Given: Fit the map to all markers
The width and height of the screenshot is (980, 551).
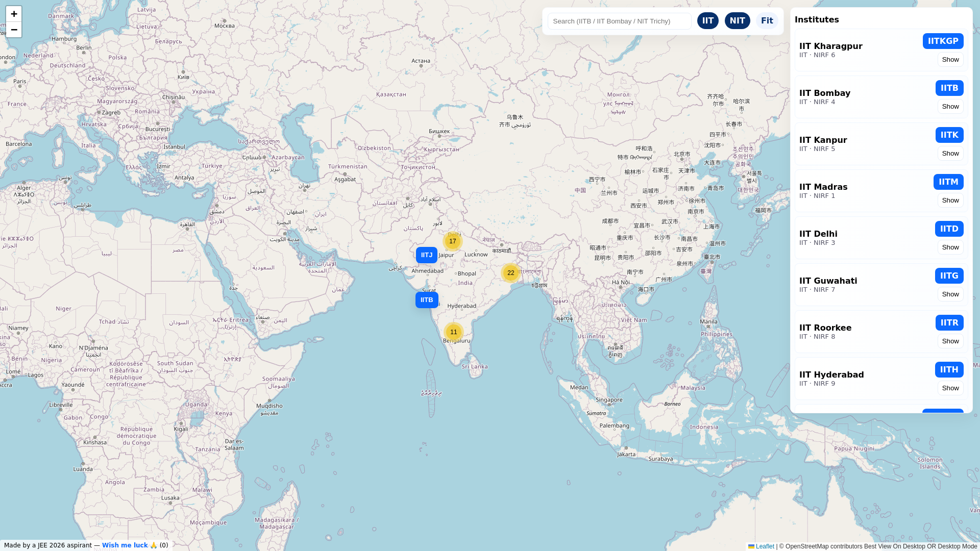Looking at the screenshot, I should (x=767, y=21).
